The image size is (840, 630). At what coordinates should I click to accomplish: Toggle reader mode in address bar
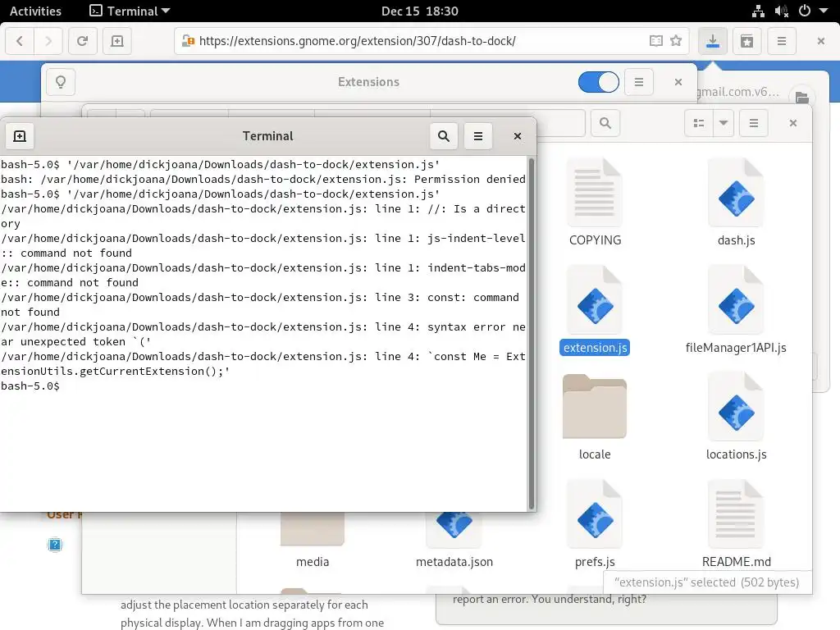pos(655,41)
